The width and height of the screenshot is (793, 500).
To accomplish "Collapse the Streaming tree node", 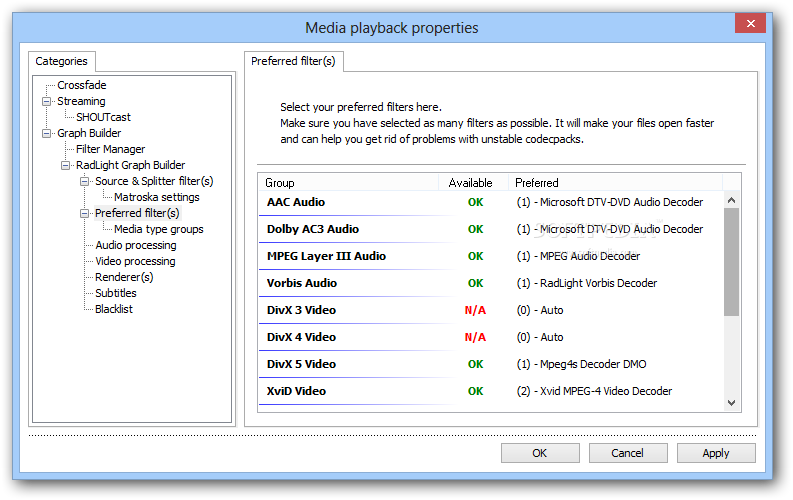I will [47, 101].
